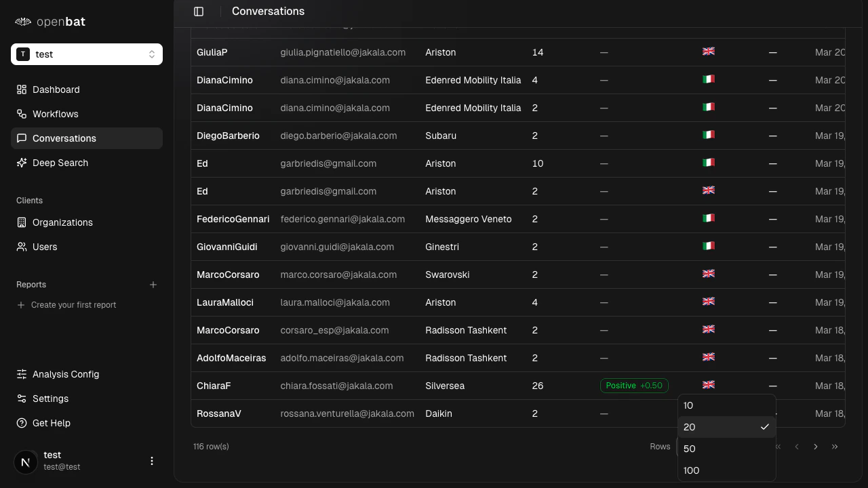
Task: Click Create your first report
Action: point(73,305)
